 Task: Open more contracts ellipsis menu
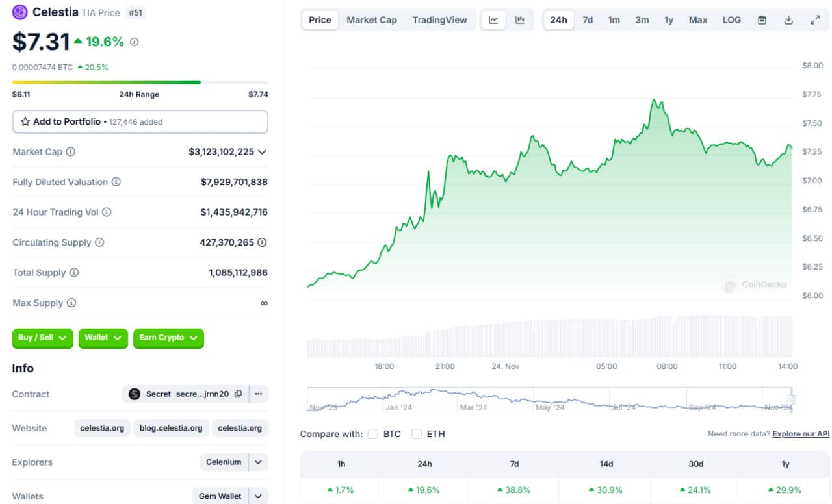[258, 394]
